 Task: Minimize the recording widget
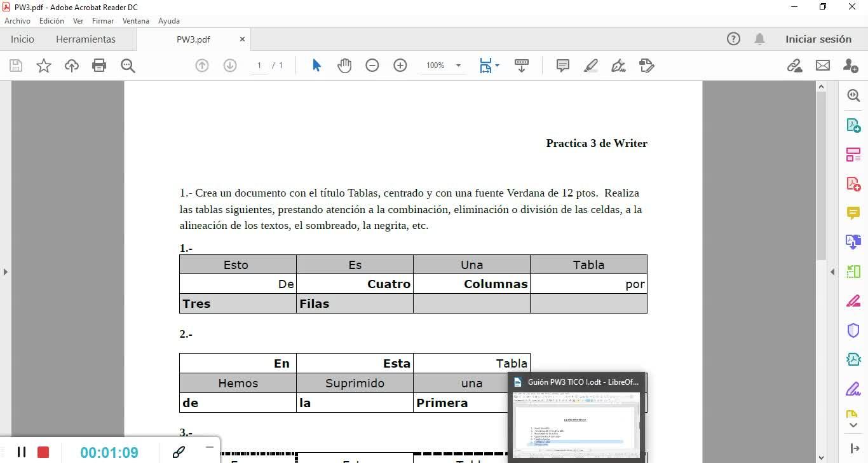click(x=210, y=447)
